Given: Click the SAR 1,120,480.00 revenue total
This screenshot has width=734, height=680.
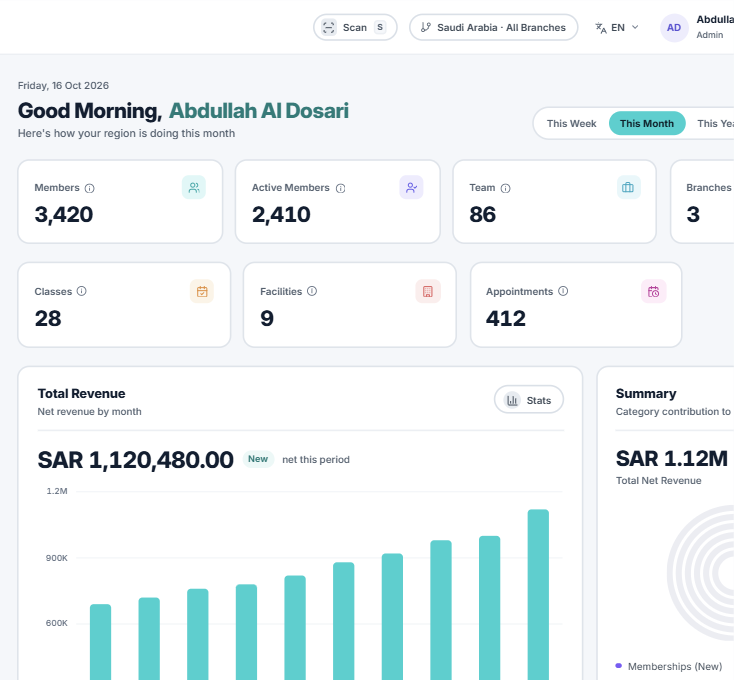Looking at the screenshot, I should tap(135, 460).
